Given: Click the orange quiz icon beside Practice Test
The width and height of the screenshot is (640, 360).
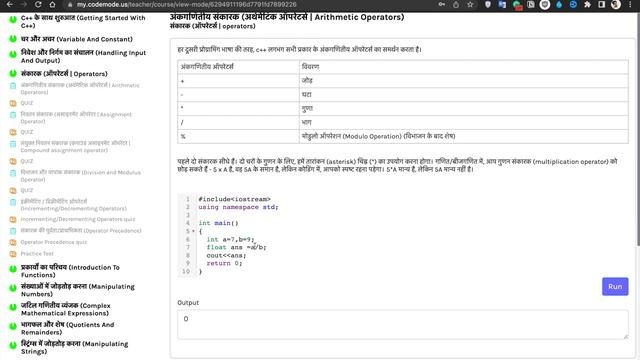Looking at the screenshot, I should click(x=13, y=254).
